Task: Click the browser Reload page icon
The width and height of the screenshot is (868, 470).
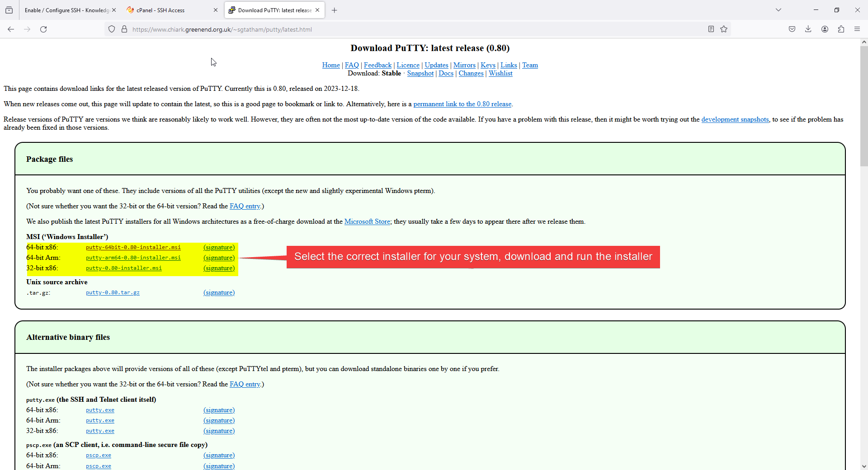Action: click(43, 29)
